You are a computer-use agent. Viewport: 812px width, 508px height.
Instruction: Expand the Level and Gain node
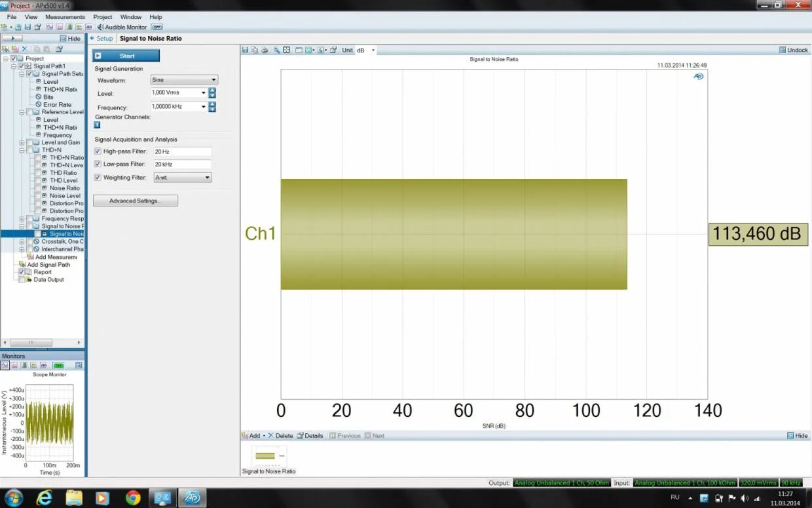(22, 142)
